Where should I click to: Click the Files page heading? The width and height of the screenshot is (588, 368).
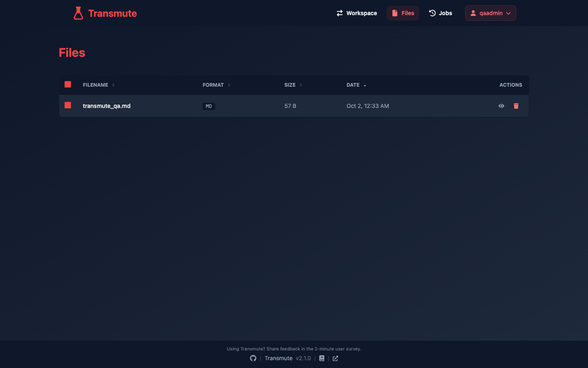coord(72,53)
